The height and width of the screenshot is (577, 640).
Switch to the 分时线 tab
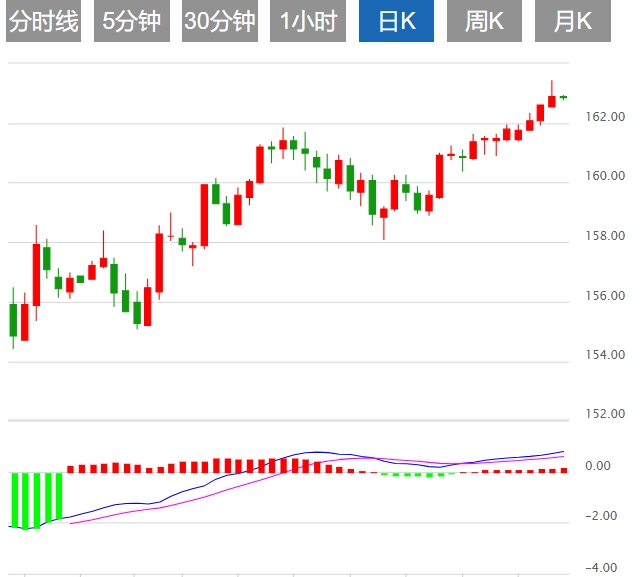coord(43,22)
